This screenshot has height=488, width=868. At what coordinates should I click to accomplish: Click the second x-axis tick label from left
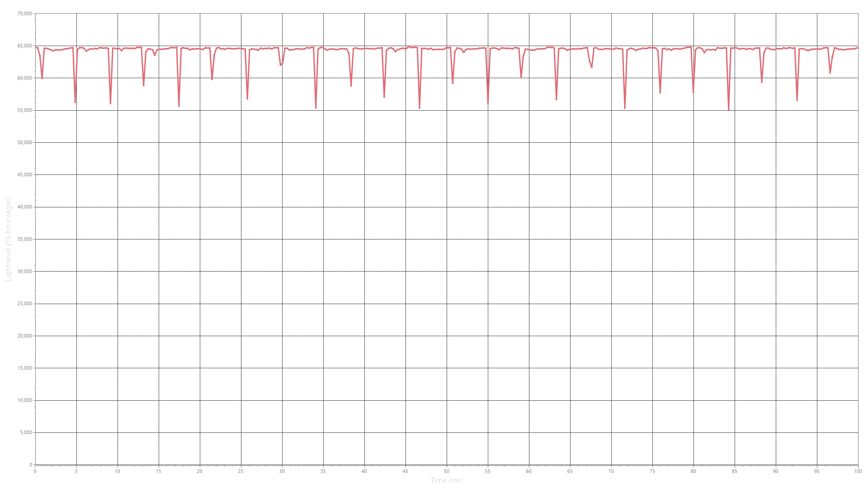(76, 471)
